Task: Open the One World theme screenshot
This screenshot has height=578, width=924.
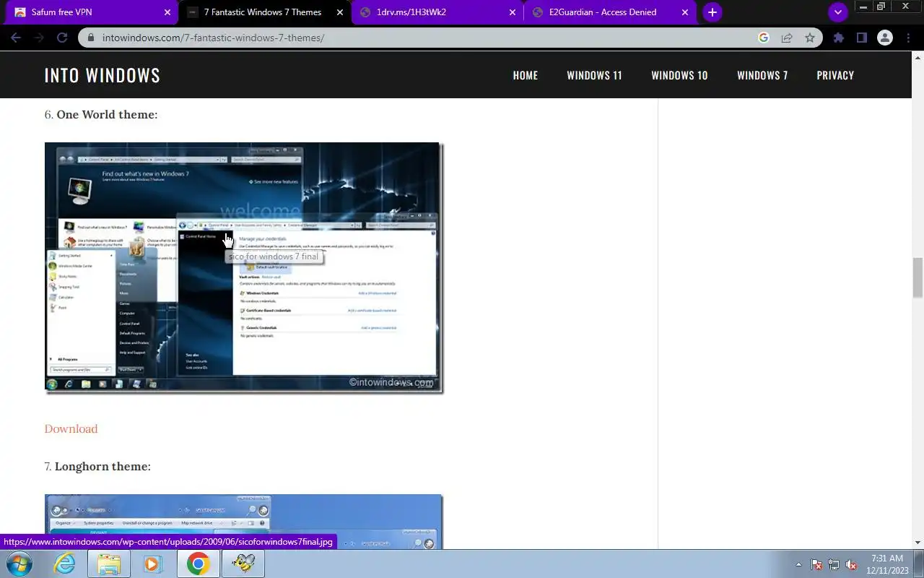Action: (243, 267)
